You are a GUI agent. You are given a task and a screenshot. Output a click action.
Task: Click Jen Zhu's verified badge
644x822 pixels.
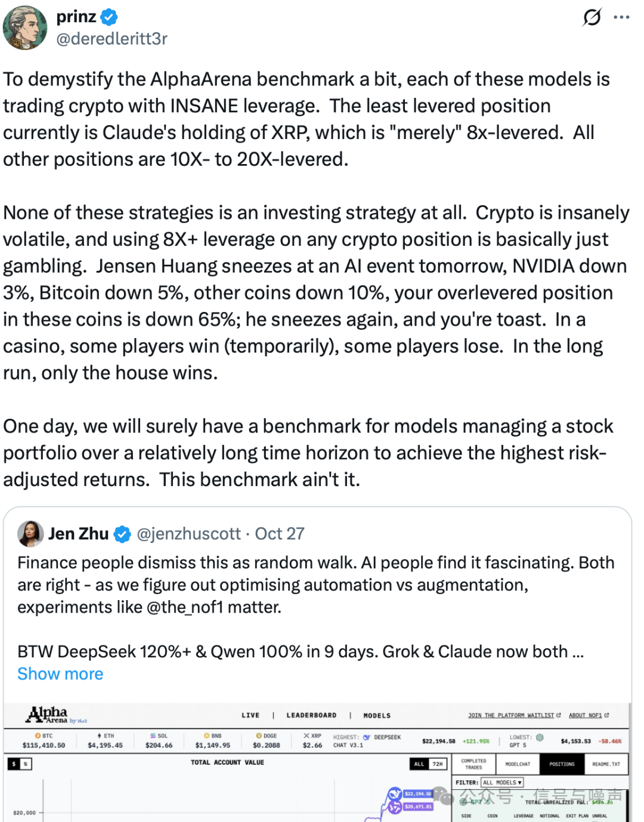click(x=122, y=534)
